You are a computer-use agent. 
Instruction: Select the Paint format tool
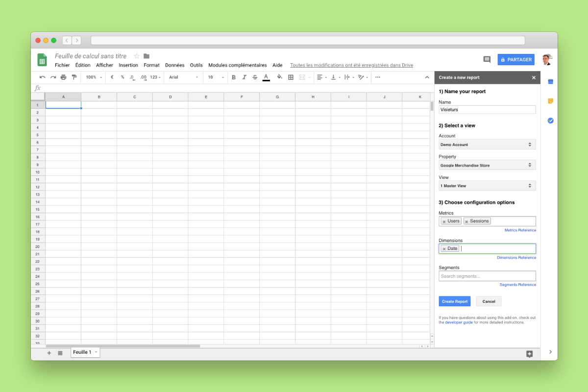(x=74, y=77)
